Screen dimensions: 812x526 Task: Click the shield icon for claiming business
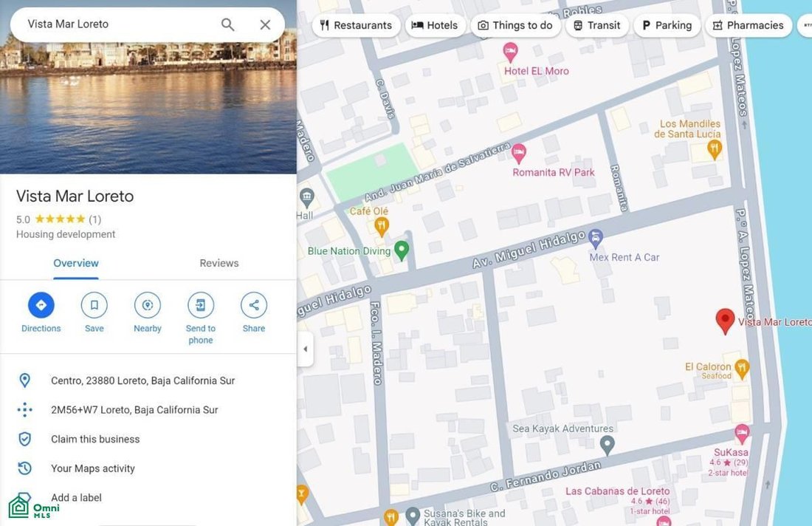(24, 439)
